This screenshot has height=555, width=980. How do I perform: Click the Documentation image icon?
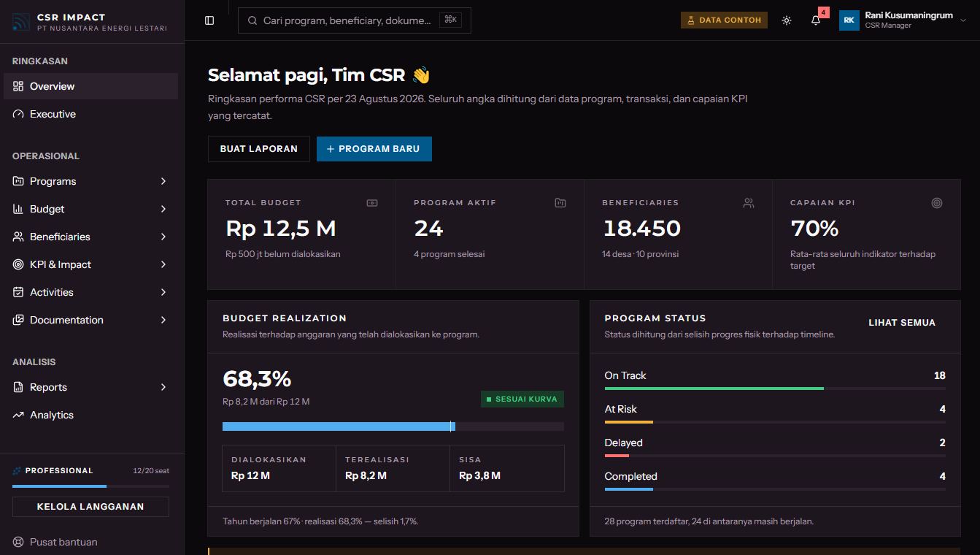(18, 320)
